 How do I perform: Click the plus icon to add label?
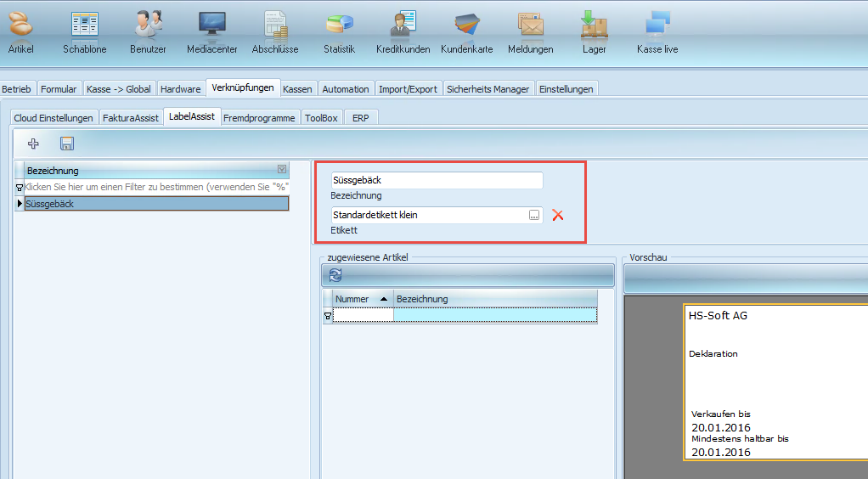(x=34, y=144)
